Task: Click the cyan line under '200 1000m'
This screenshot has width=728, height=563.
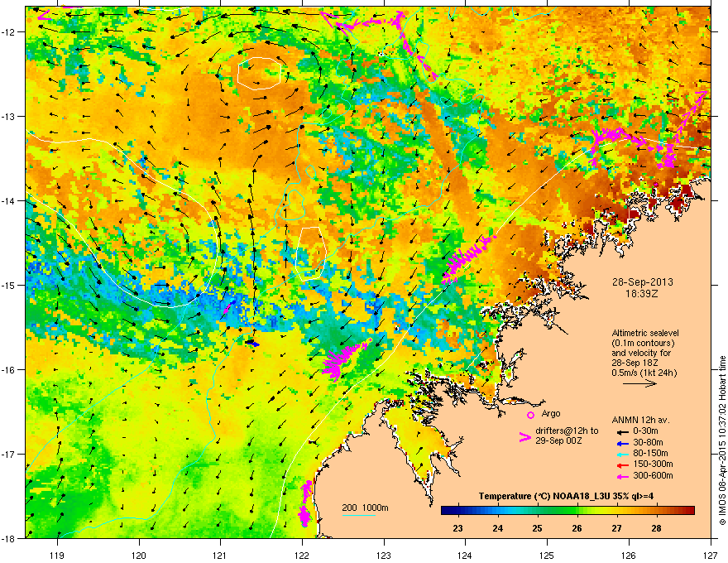Action: click(x=359, y=515)
